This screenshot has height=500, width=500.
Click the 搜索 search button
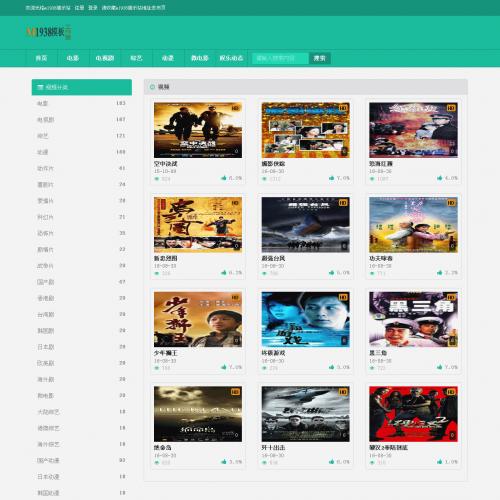tap(319, 58)
